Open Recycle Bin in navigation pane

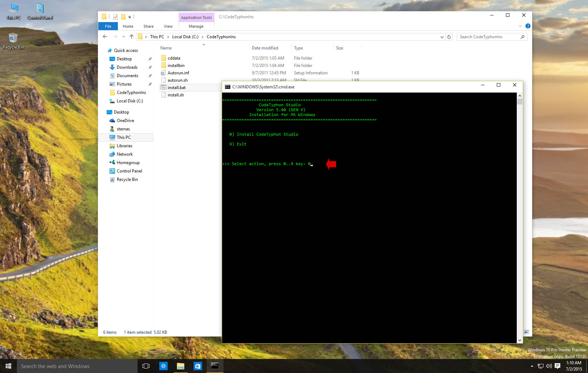[x=127, y=179]
